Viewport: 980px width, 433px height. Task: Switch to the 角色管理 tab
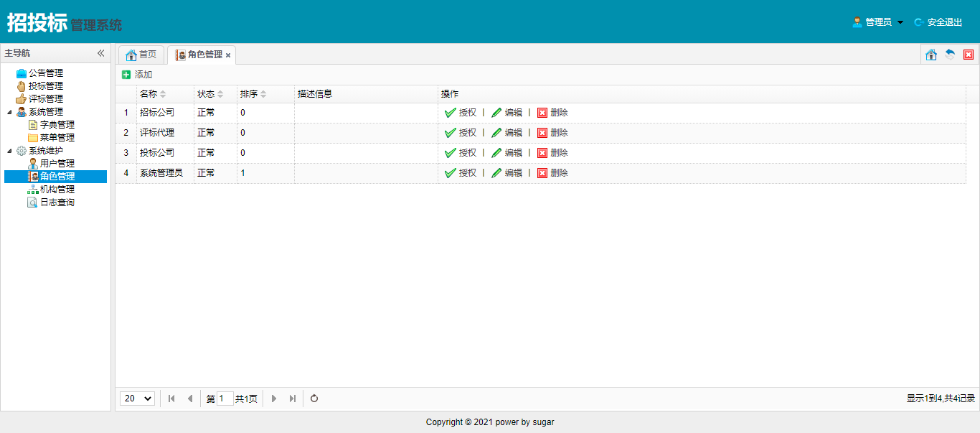tap(200, 55)
